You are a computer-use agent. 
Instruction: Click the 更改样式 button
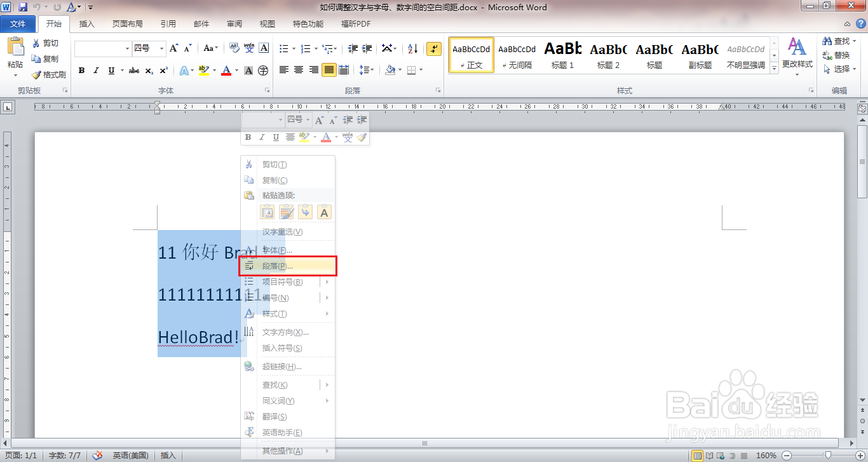coord(797,56)
